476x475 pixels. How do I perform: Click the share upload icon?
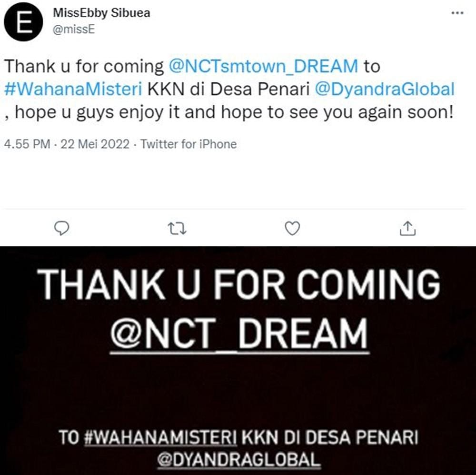(407, 228)
